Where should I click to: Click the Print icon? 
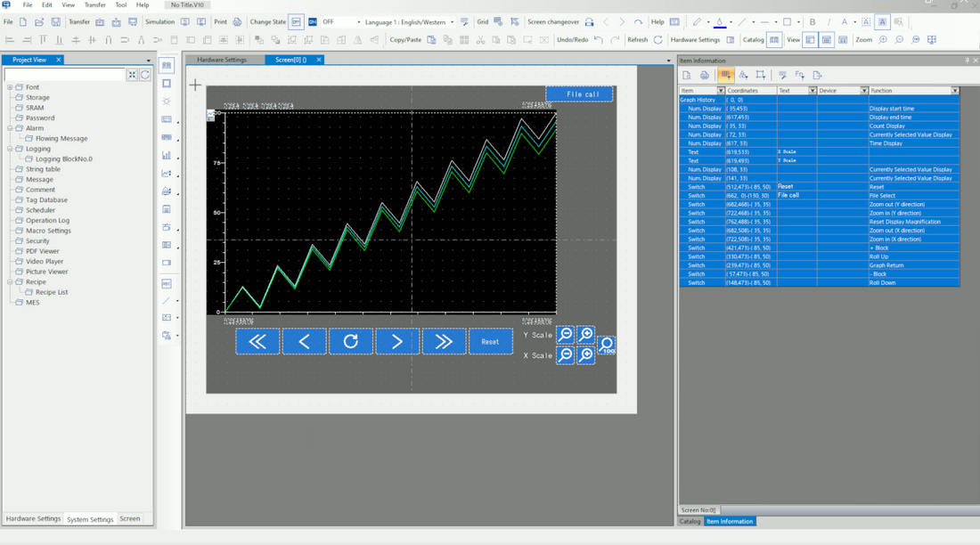point(237,22)
